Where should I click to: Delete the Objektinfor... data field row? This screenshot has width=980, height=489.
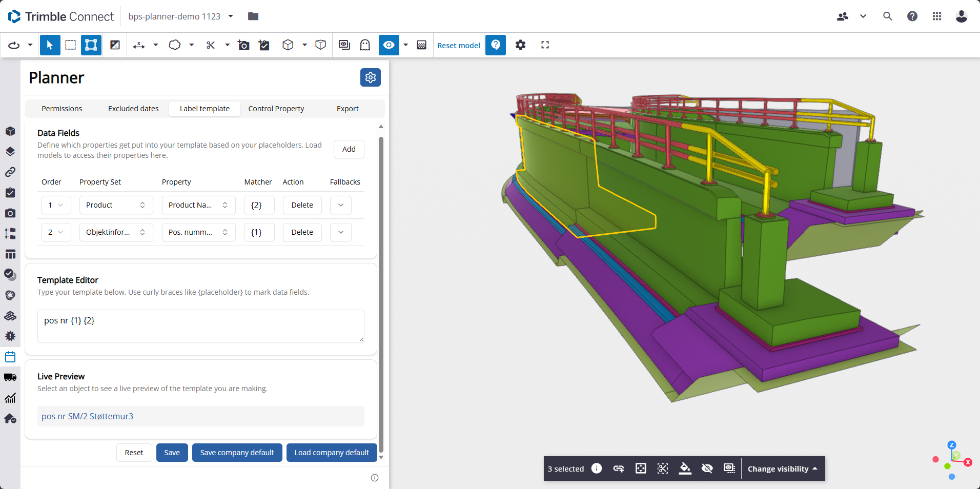302,232
